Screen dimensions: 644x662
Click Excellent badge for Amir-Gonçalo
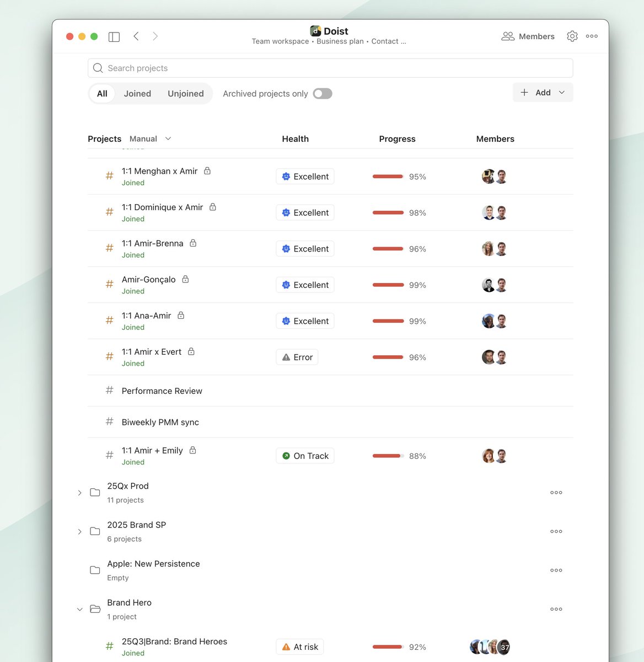click(305, 285)
